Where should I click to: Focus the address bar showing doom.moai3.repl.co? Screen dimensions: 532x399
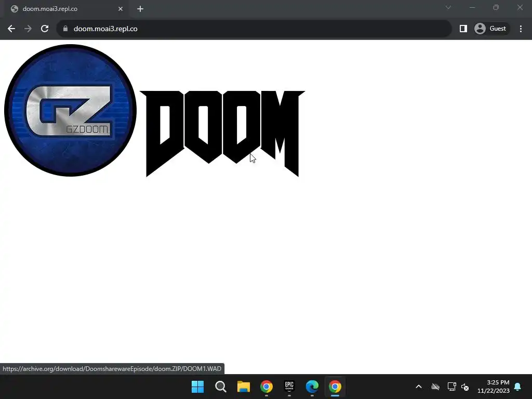pyautogui.click(x=254, y=29)
